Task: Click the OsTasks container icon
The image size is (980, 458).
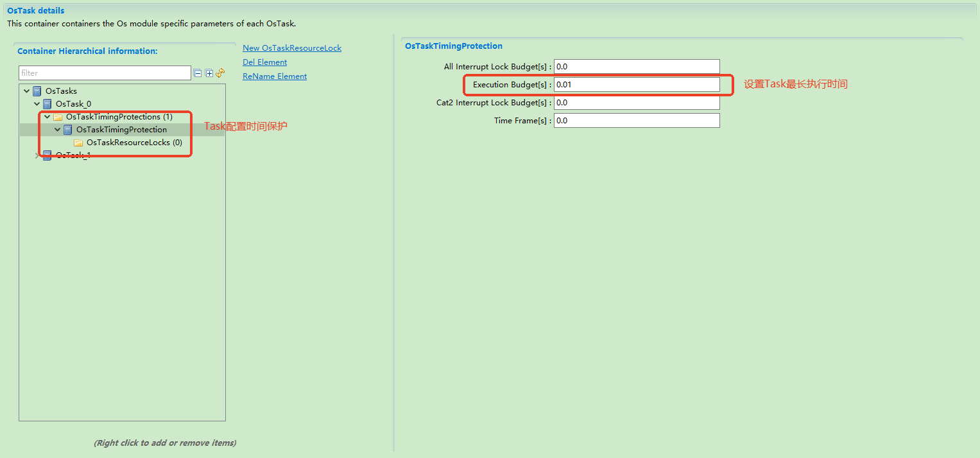Action: pos(37,91)
